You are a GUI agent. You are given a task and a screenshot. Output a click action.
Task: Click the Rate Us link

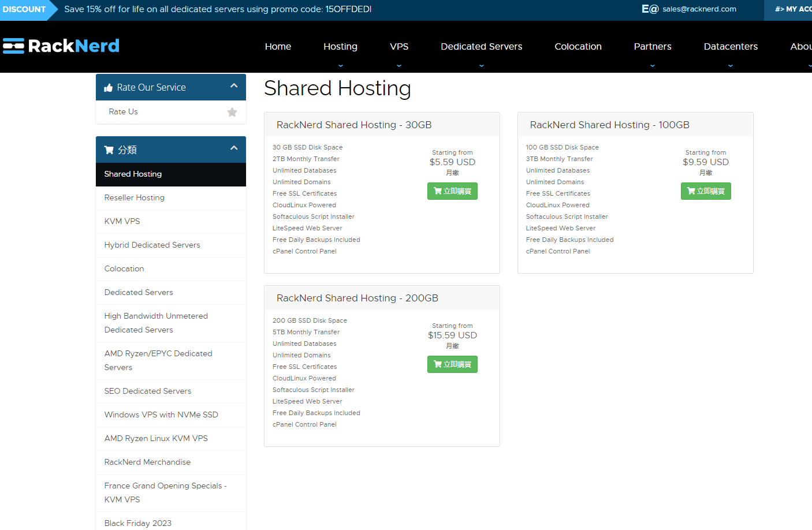point(123,112)
